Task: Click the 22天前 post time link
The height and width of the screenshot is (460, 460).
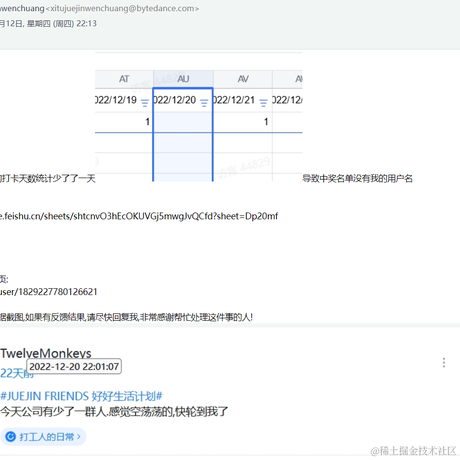Action: (x=17, y=373)
